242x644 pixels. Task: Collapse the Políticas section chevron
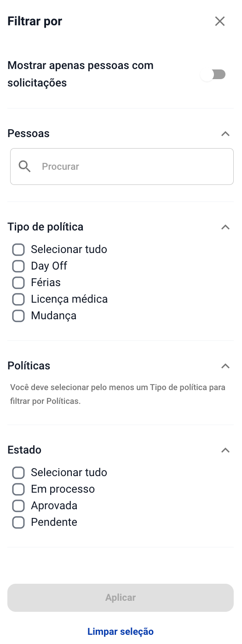pyautogui.click(x=225, y=366)
